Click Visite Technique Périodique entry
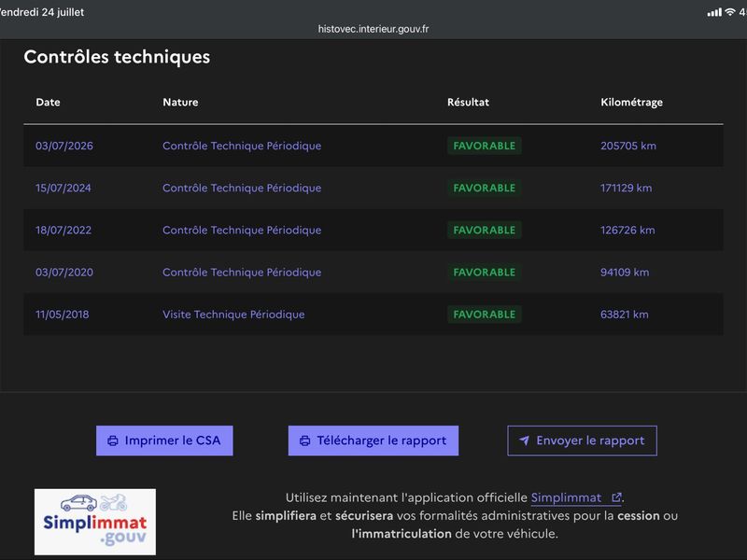This screenshot has width=747, height=560. pyautogui.click(x=233, y=315)
